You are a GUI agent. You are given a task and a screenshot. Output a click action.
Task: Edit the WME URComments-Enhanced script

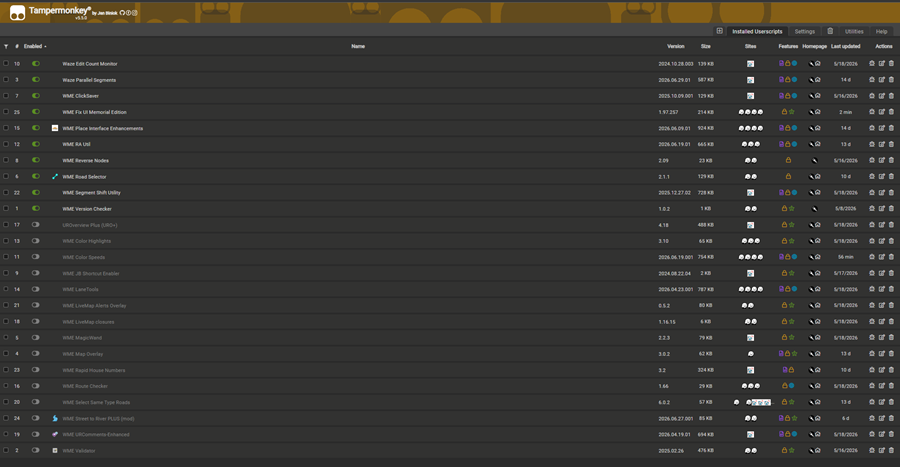[882, 434]
